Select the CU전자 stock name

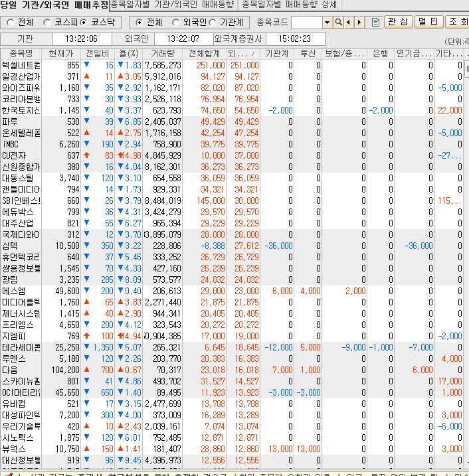click(14, 155)
